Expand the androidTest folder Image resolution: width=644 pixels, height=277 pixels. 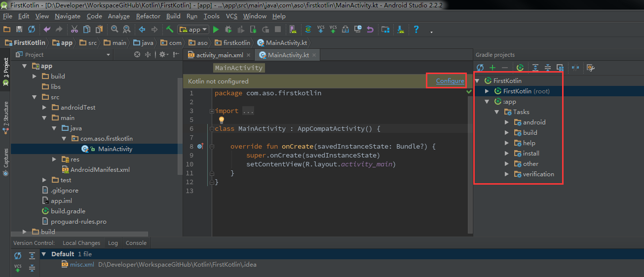click(x=44, y=108)
